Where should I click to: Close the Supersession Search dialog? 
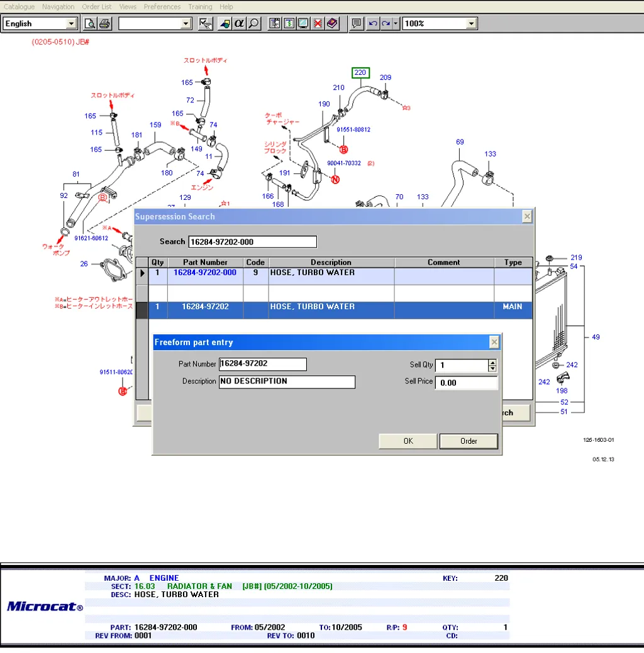527,216
